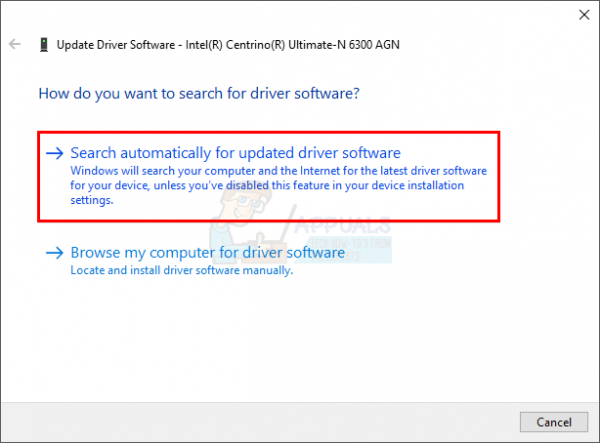
Task: Click the network adapter device icon in title
Action: [x=44, y=45]
